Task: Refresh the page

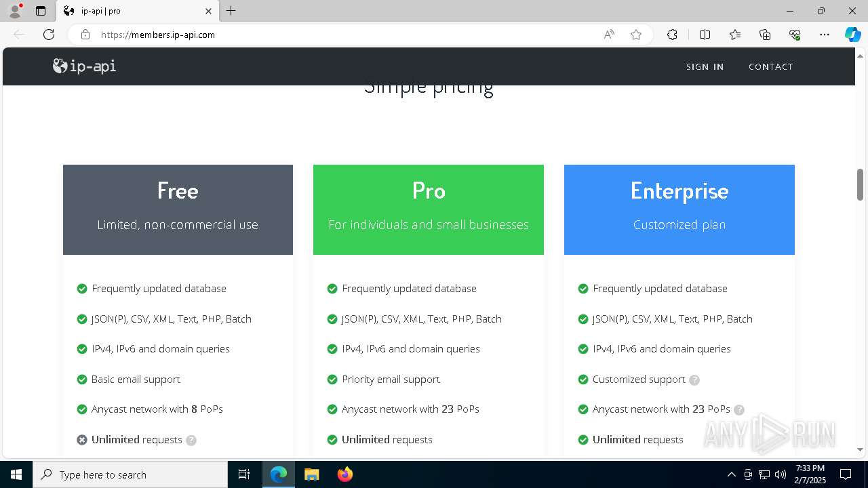Action: pos(49,35)
